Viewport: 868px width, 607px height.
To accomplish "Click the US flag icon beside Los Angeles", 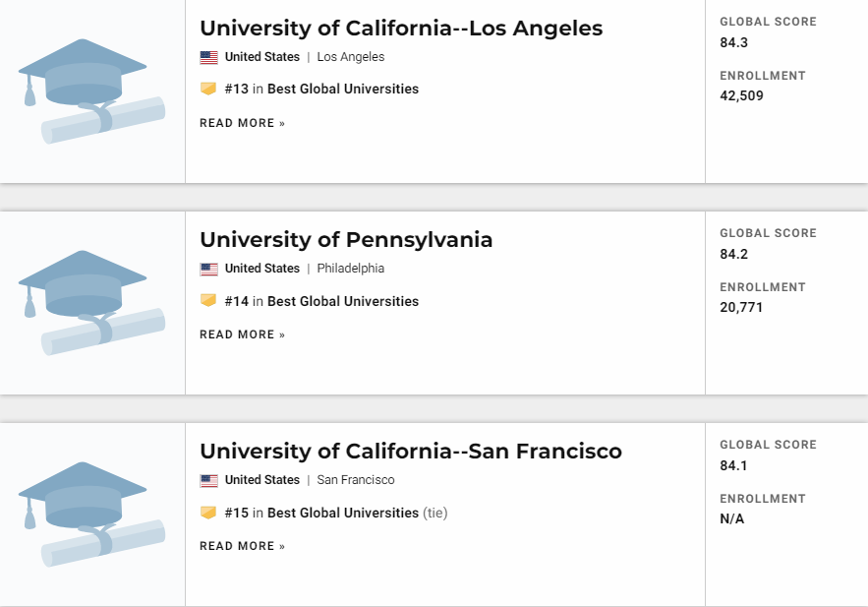I will [x=208, y=57].
